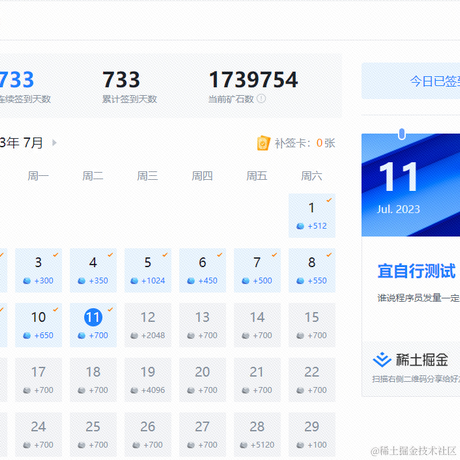Click the 稀土掘金 logo icon
460x460 pixels.
pos(382,360)
